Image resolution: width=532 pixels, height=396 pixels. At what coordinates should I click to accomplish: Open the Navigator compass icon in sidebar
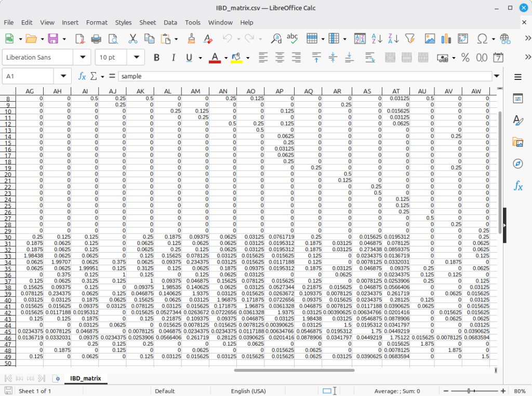tap(517, 164)
